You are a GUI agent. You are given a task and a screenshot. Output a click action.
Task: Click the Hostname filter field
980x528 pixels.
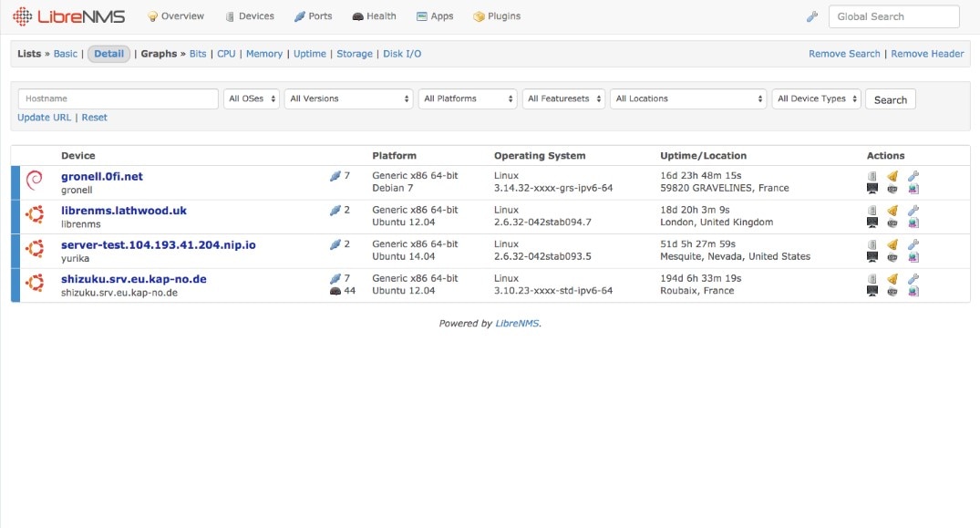(x=119, y=98)
